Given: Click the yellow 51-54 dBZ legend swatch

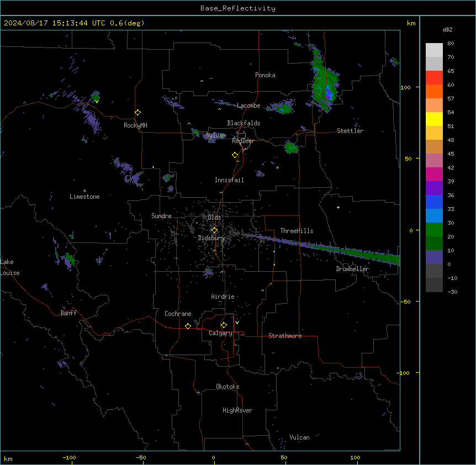Looking at the screenshot, I should tap(434, 119).
